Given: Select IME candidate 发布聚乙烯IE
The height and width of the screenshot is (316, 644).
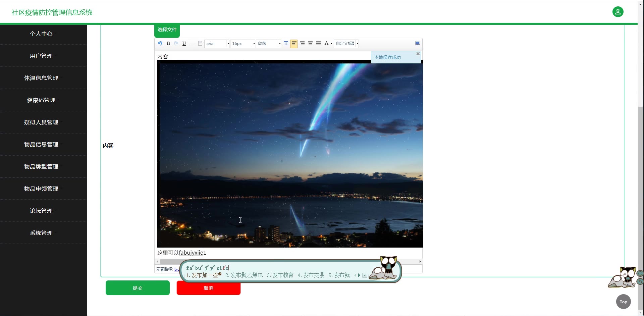Looking at the screenshot, I should (244, 275).
